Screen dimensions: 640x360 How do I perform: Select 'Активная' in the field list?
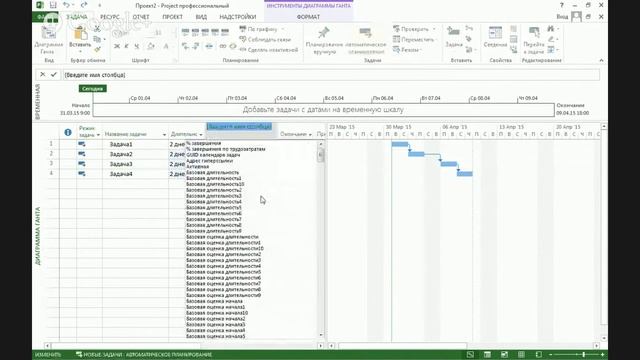[197, 167]
